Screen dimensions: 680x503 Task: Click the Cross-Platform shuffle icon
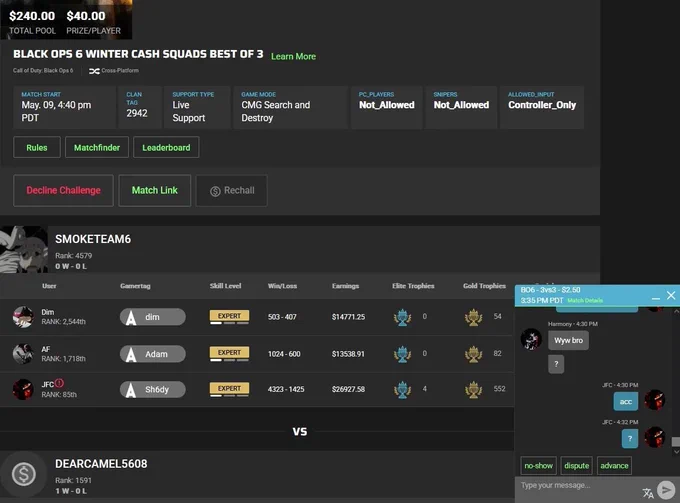94,71
